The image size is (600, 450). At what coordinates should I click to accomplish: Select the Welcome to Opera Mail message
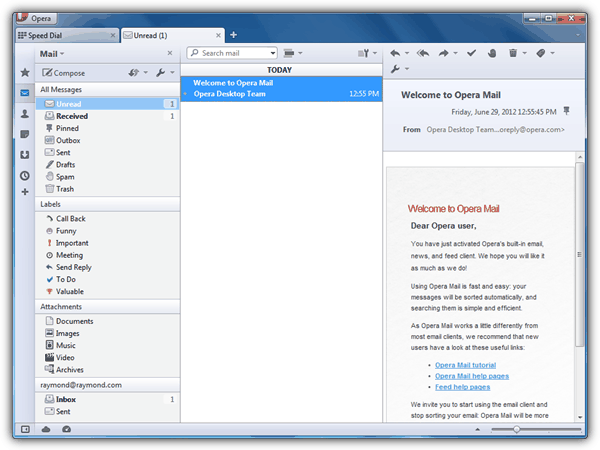pos(281,88)
